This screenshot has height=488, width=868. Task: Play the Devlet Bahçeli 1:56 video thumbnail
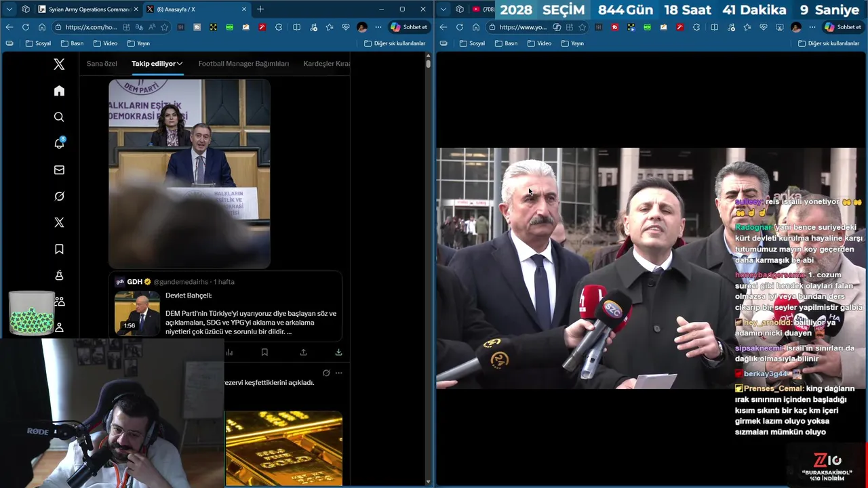tap(137, 314)
